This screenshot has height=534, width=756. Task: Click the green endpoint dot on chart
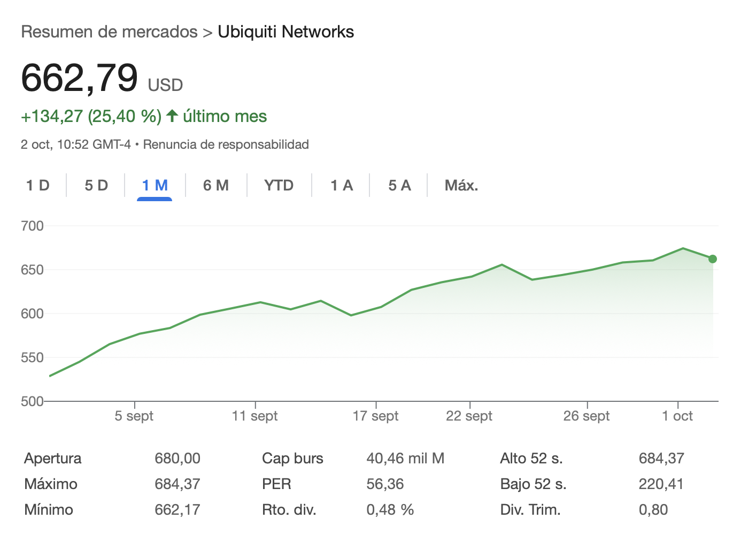click(x=712, y=259)
